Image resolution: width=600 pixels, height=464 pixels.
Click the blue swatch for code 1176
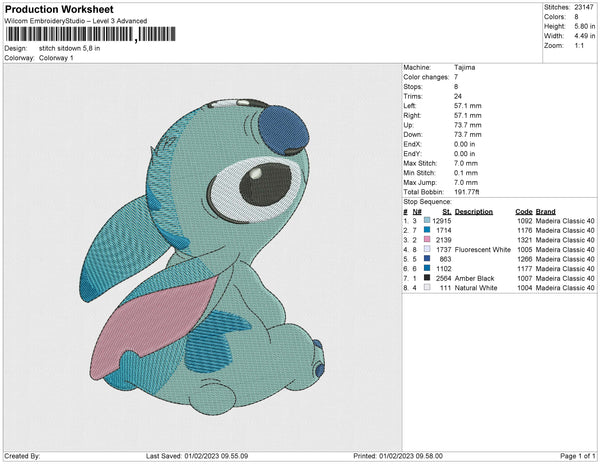coord(427,230)
